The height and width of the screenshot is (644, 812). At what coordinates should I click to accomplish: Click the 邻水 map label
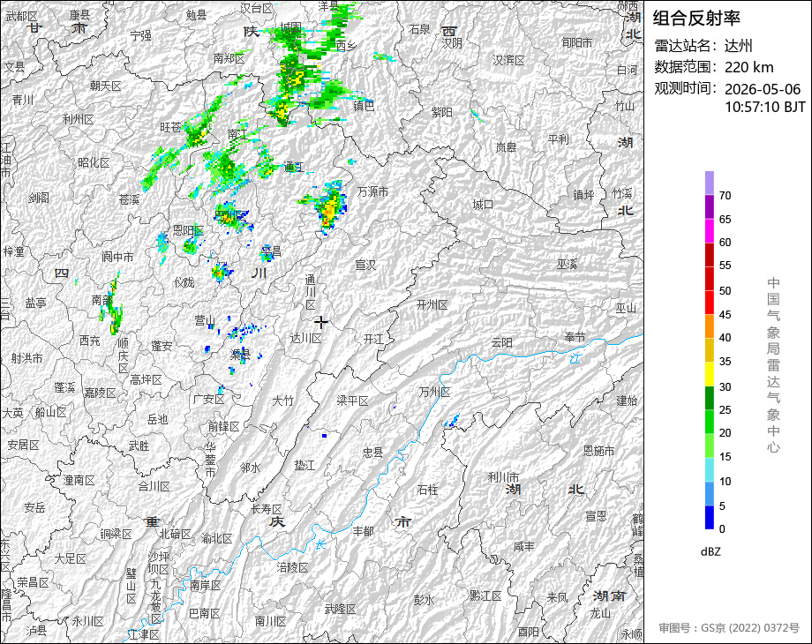pyautogui.click(x=251, y=468)
